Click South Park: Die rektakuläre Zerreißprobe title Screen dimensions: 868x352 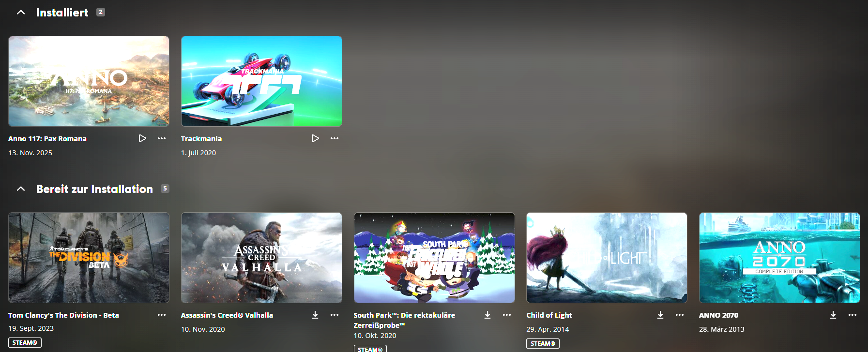[x=404, y=320]
